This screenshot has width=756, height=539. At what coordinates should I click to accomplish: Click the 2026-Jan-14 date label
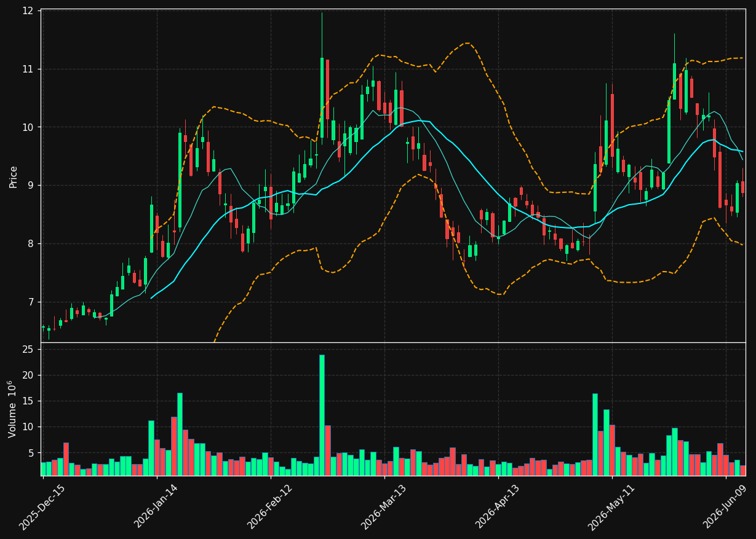[x=156, y=506]
